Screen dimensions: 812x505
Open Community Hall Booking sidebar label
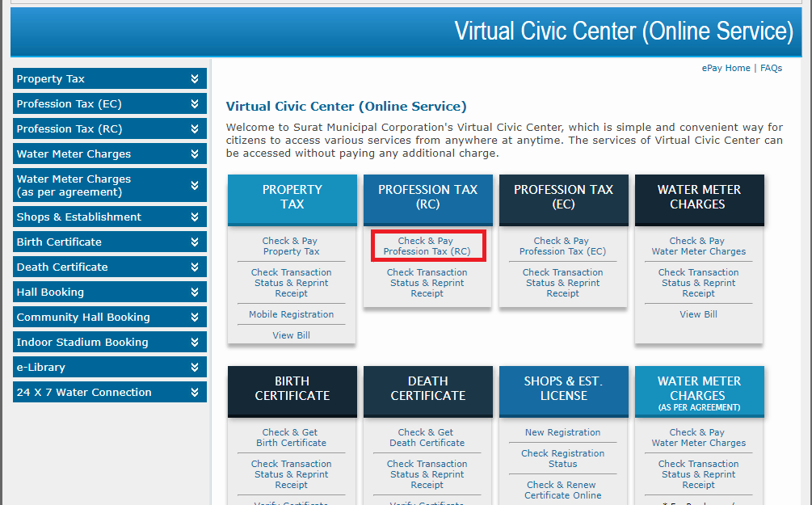[83, 317]
